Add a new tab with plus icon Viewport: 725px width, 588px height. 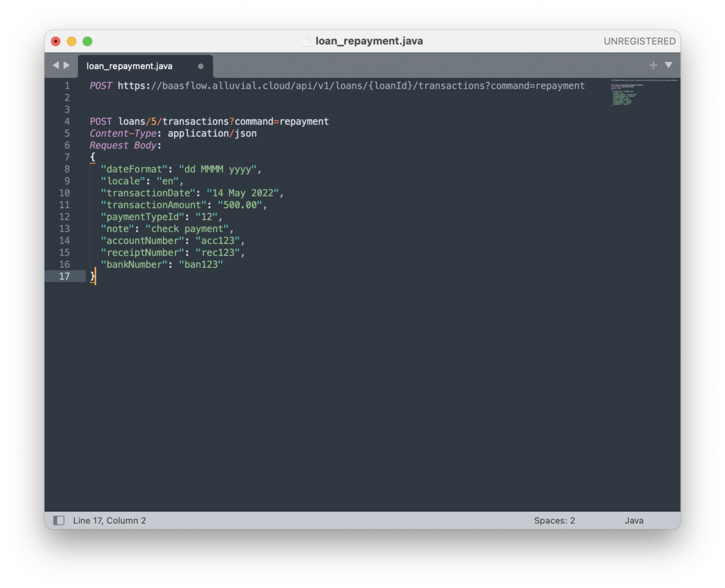coord(653,65)
